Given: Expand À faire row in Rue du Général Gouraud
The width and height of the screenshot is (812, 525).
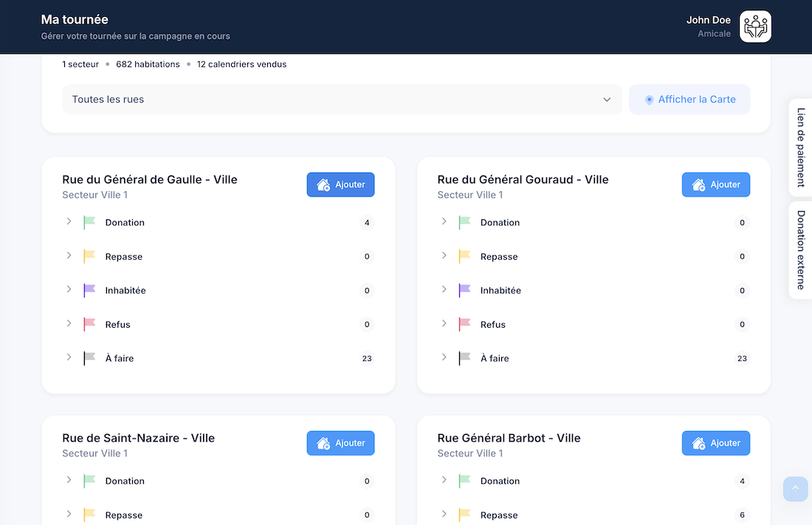Looking at the screenshot, I should [444, 357].
